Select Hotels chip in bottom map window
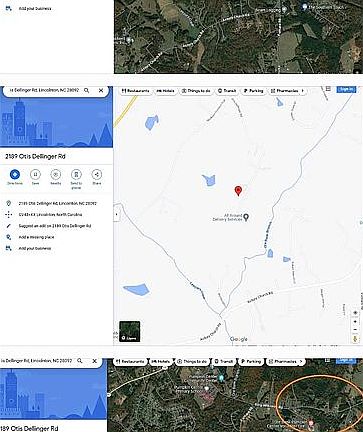The height and width of the screenshot is (432, 363). (160, 361)
